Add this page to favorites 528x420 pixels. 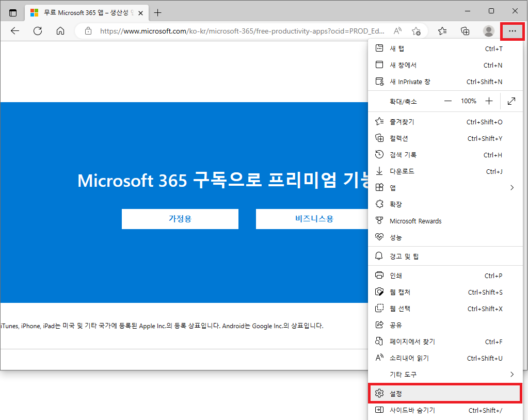[416, 31]
